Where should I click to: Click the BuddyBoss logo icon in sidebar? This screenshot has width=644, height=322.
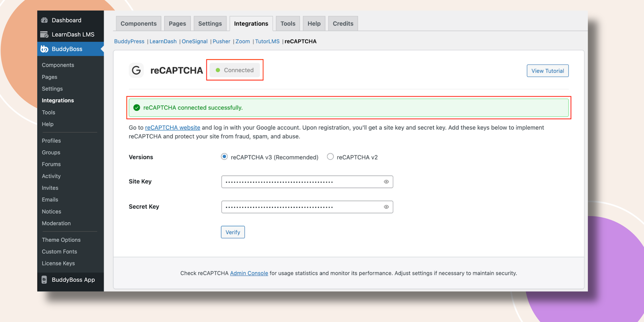[x=44, y=49]
